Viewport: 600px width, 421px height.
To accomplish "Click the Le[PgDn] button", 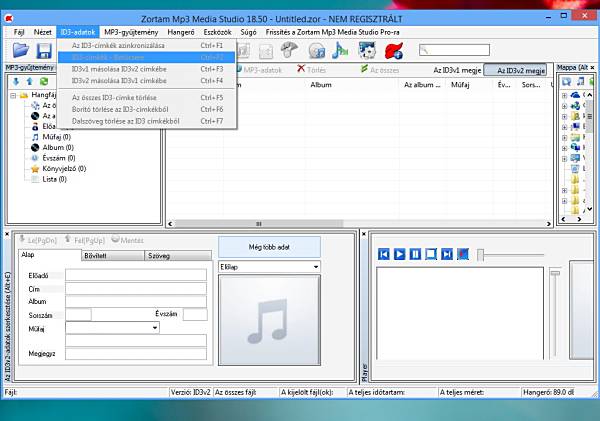I will point(38,240).
